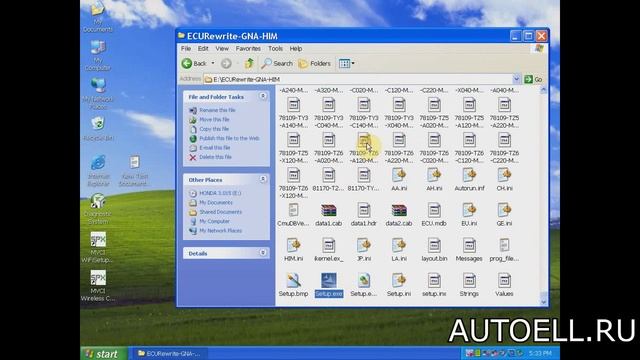Open the Edit menu
640x360 pixels.
point(203,49)
